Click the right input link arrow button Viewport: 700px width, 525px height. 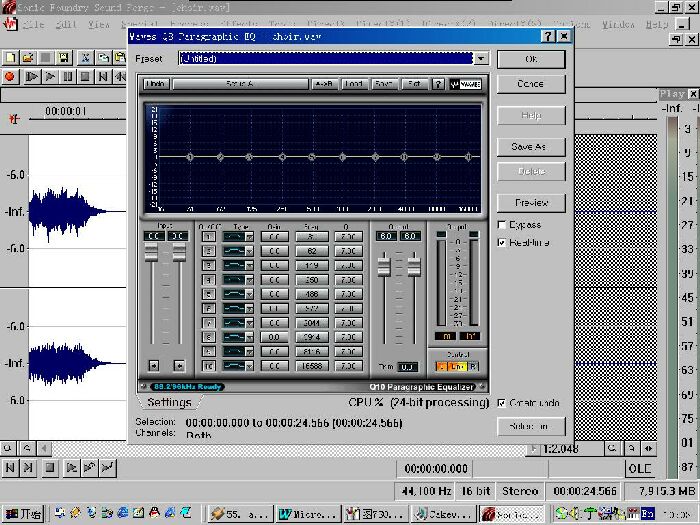coord(179,366)
